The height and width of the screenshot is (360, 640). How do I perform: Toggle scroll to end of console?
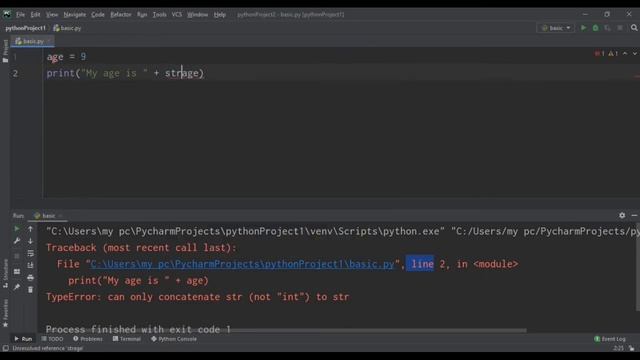(30, 265)
